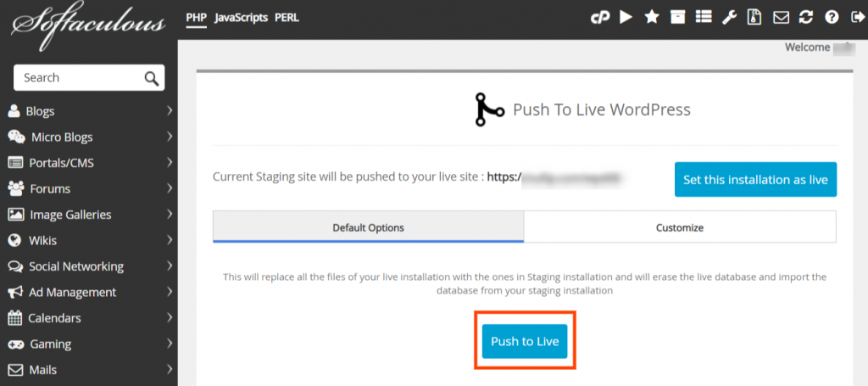868x386 pixels.
Task: Expand the Calendars chevron
Action: click(x=170, y=318)
